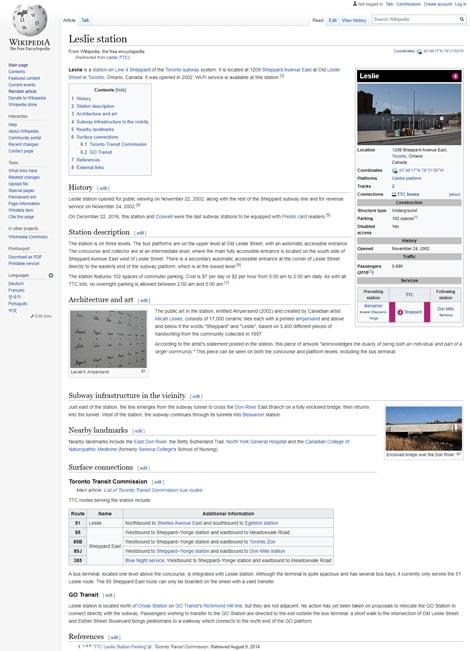The image size is (470, 651).
Task: Jump to Nearby landmarks in Contents
Action: tap(95, 130)
